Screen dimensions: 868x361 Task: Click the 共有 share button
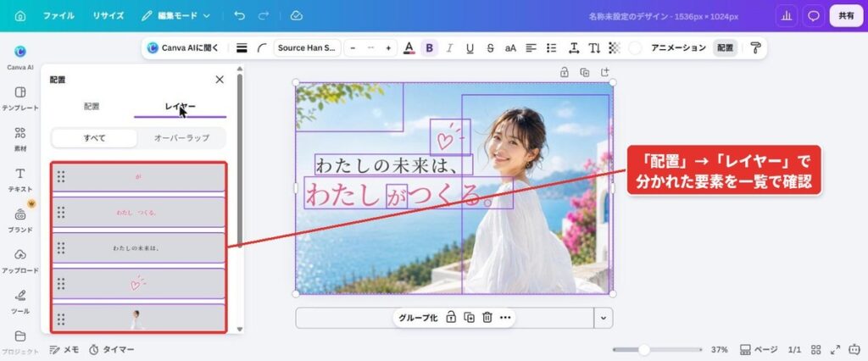pyautogui.click(x=846, y=16)
